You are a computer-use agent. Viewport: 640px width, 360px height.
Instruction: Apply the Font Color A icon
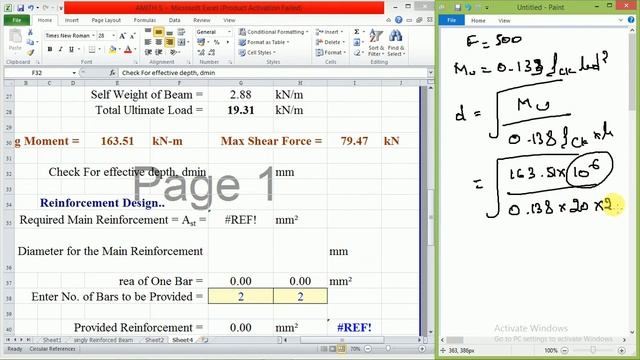pyautogui.click(x=128, y=50)
